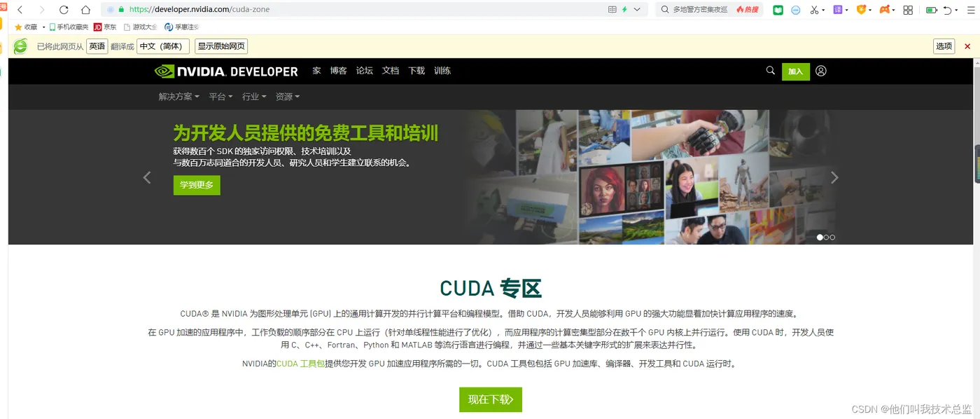Open the dropdown arrow beside scissors icon

[x=823, y=11]
